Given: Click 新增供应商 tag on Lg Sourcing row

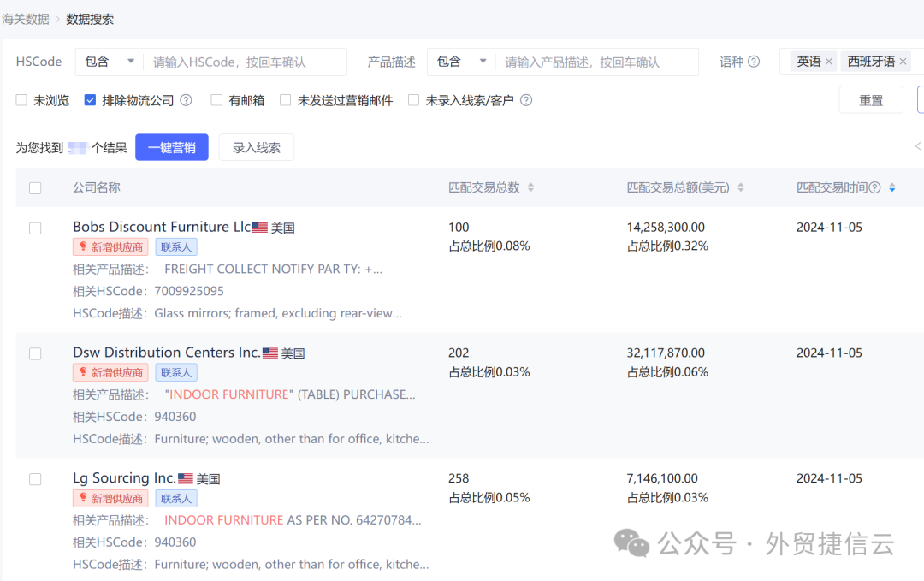Looking at the screenshot, I should [x=110, y=498].
